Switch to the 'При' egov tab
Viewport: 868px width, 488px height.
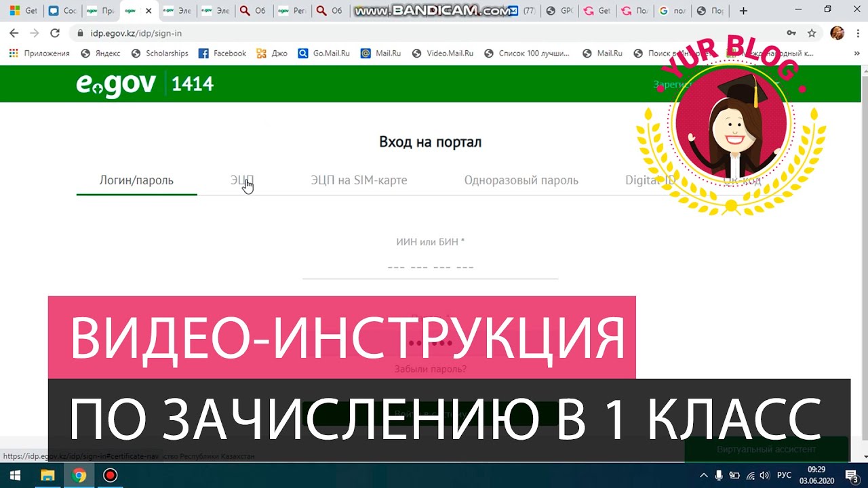[x=100, y=11]
